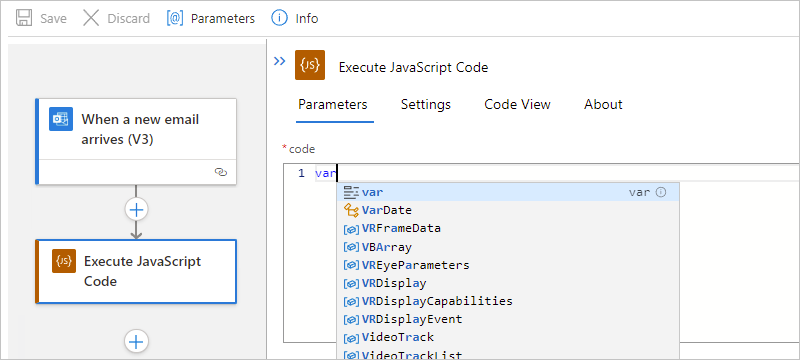800x360 pixels.
Task: Open workflow Parameters from toolbar
Action: (x=210, y=18)
